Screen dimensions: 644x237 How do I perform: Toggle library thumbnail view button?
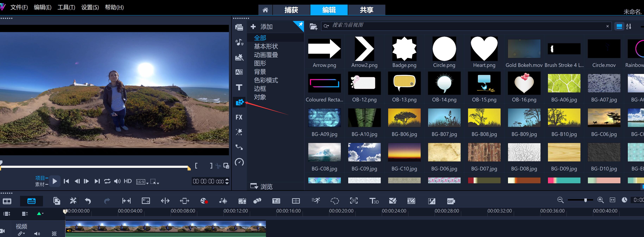[619, 26]
